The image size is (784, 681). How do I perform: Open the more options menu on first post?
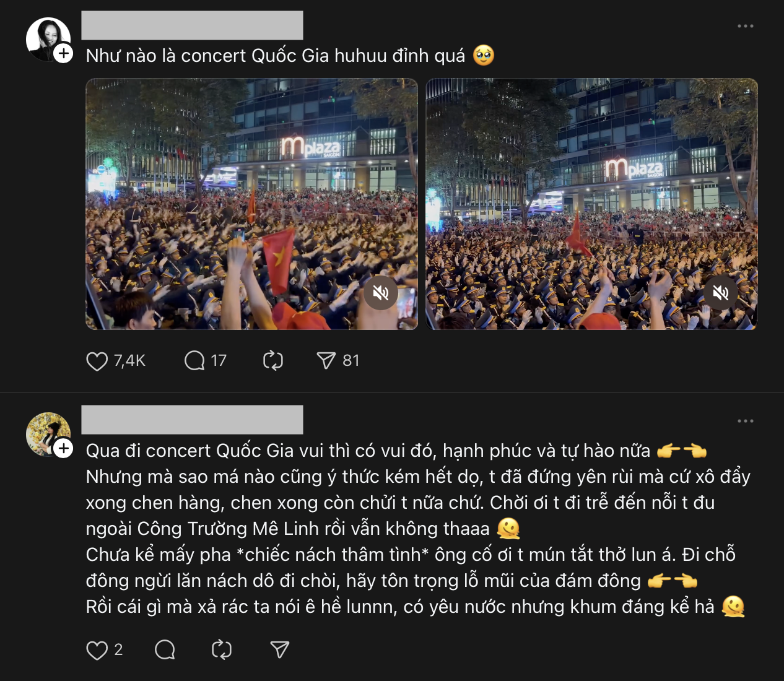click(746, 26)
